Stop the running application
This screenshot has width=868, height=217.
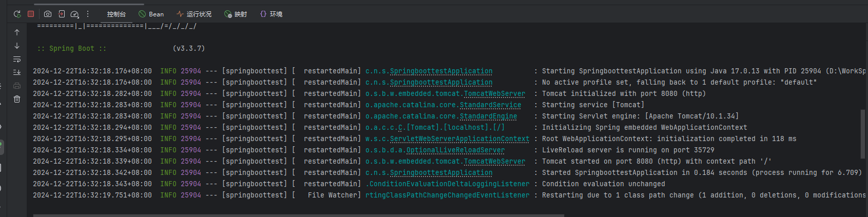(x=31, y=14)
